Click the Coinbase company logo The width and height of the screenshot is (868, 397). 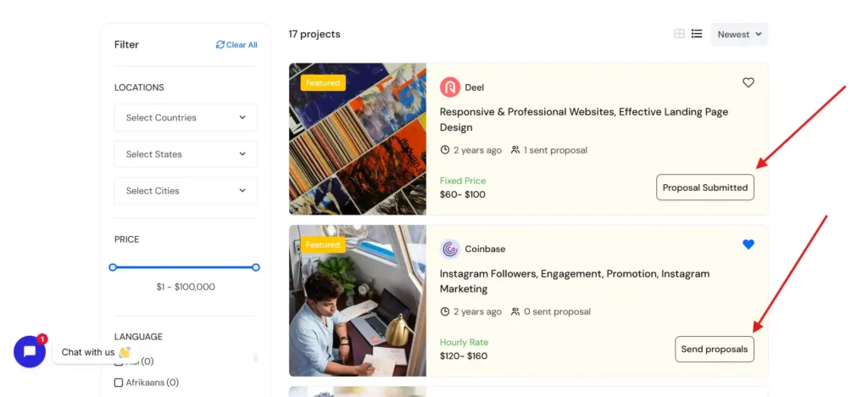[450, 249]
